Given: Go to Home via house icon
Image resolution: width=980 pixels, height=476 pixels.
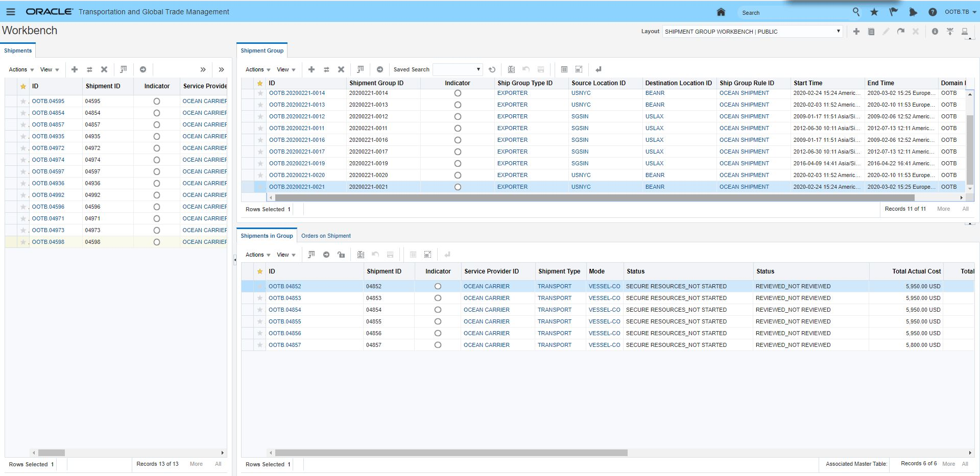Looking at the screenshot, I should coord(721,12).
